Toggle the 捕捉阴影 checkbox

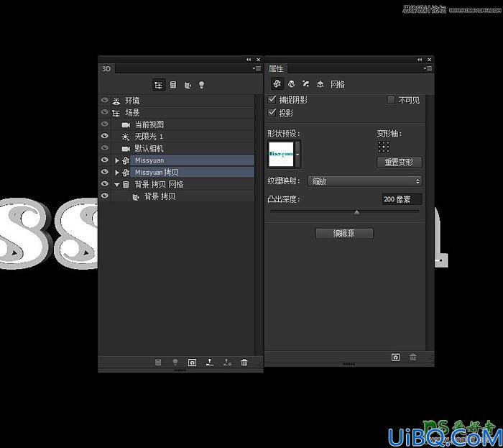(x=272, y=99)
